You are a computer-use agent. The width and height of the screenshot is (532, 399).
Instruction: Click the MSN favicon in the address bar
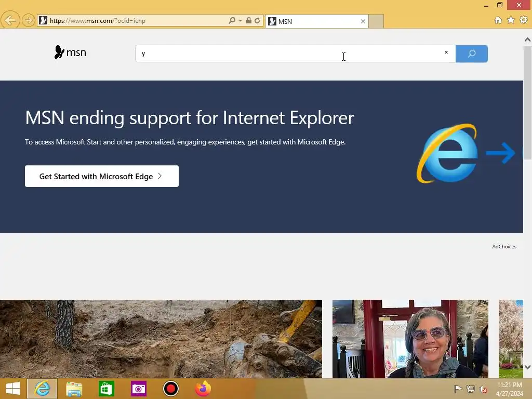[x=43, y=20]
